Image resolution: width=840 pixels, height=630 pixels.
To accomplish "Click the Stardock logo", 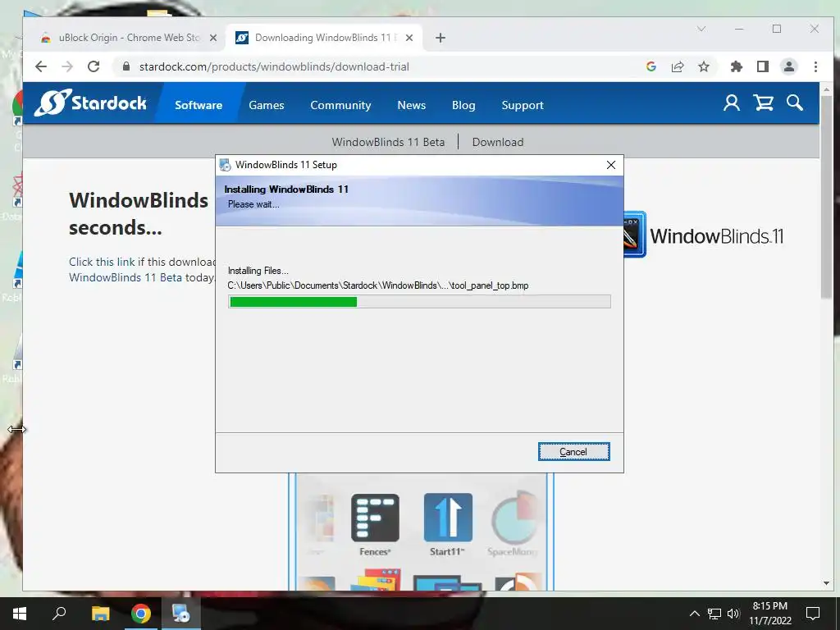I will click(90, 103).
